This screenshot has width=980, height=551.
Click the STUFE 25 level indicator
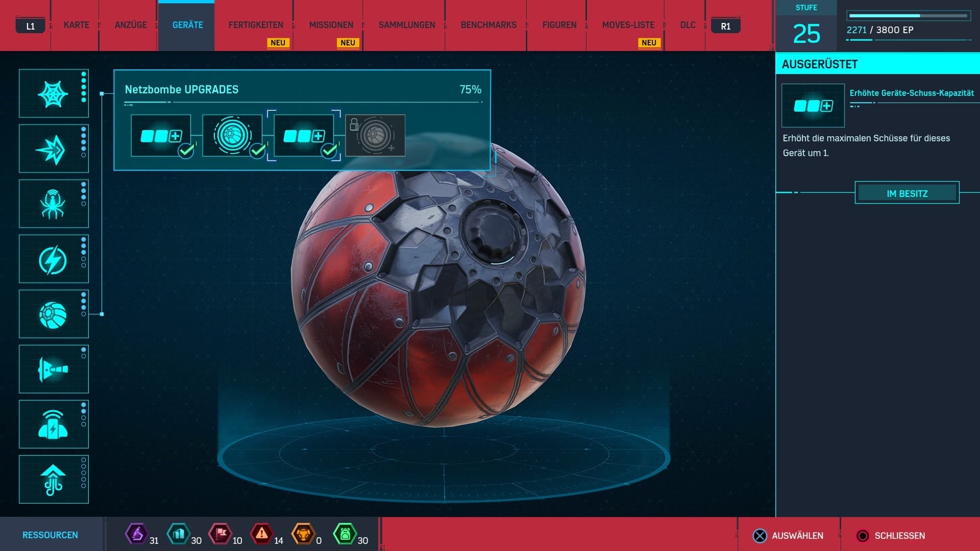coord(806,26)
